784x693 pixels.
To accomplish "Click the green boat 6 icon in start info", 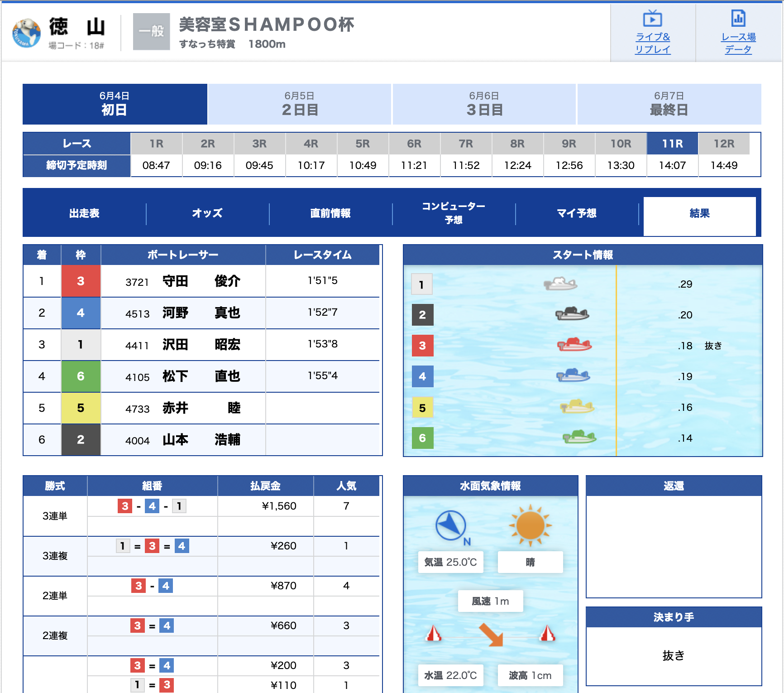I will pos(579,438).
